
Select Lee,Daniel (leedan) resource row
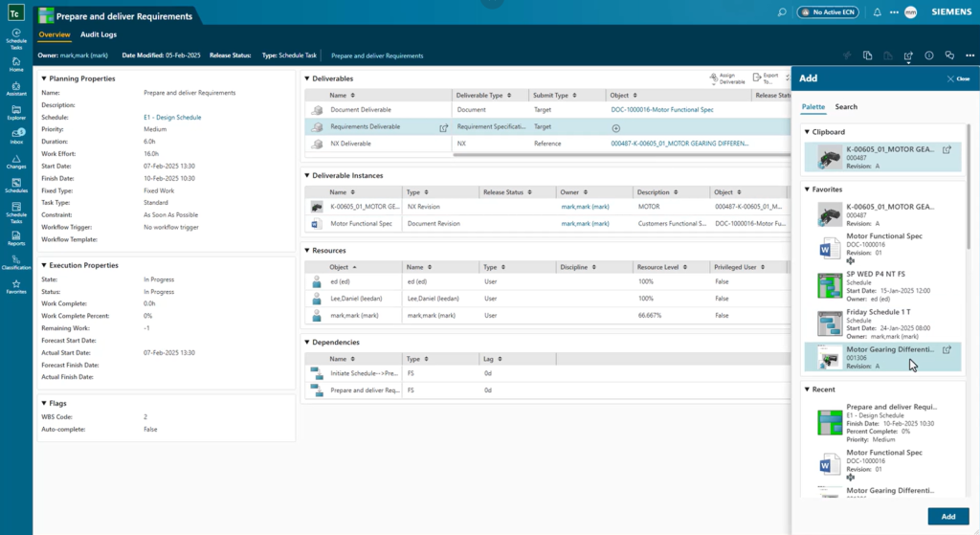pos(546,299)
